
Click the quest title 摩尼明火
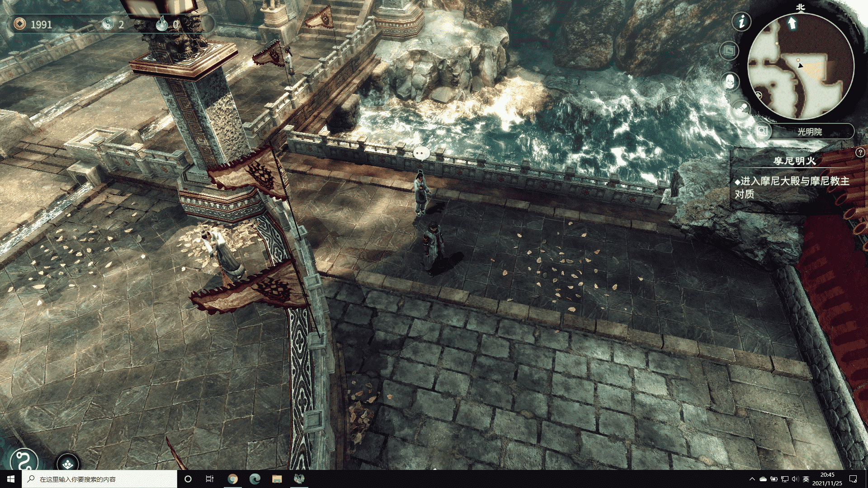(x=794, y=161)
